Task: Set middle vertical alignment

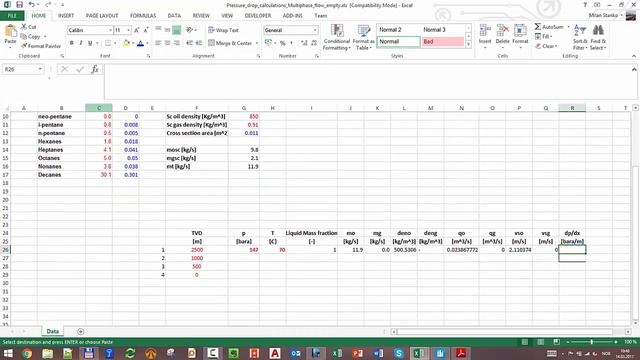Action: tap(167, 30)
